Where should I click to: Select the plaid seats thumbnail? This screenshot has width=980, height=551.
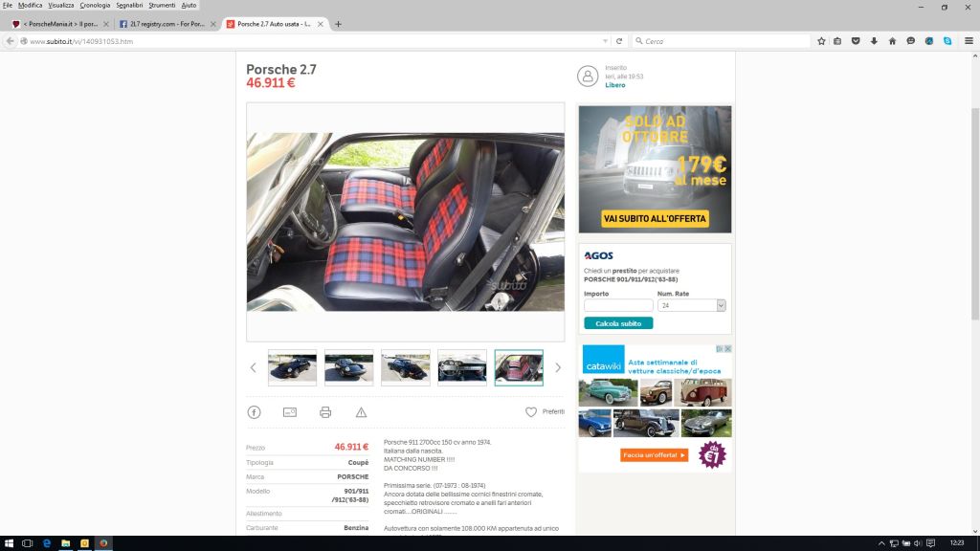pos(519,368)
